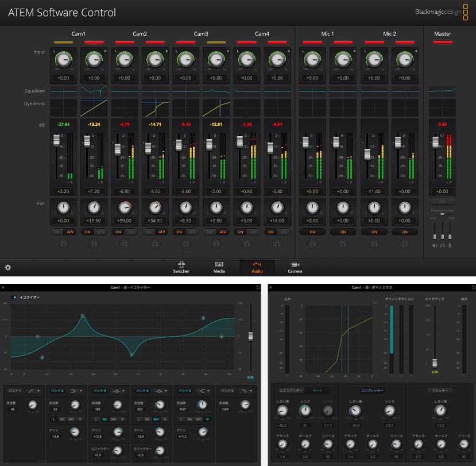Switch to the Media tab
Image resolution: width=476 pixels, height=466 pixels.
219,267
